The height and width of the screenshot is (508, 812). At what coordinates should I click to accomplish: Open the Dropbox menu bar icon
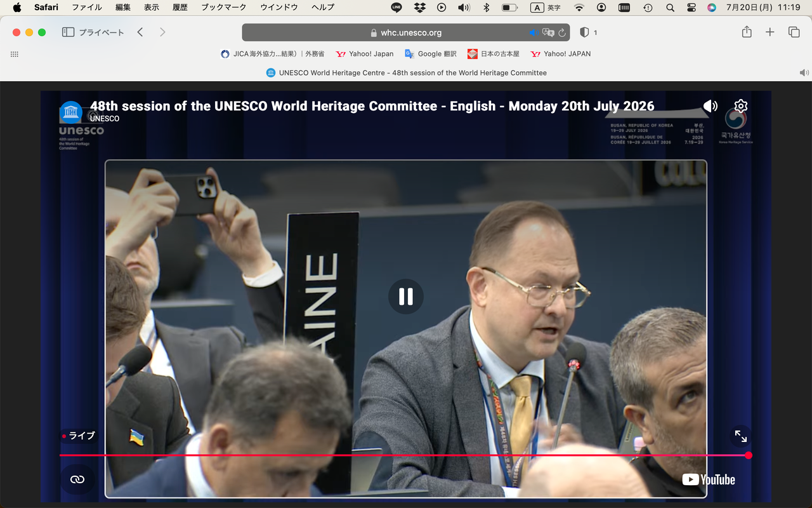point(419,8)
